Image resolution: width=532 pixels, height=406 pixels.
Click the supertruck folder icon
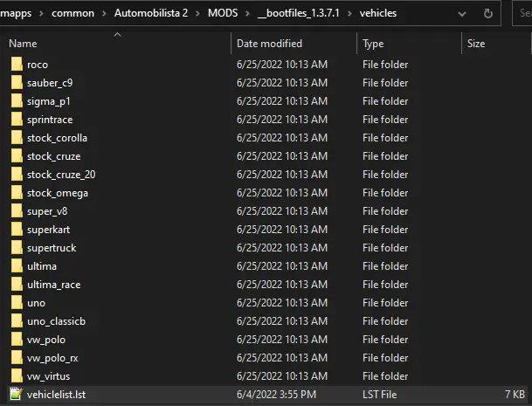(x=17, y=247)
